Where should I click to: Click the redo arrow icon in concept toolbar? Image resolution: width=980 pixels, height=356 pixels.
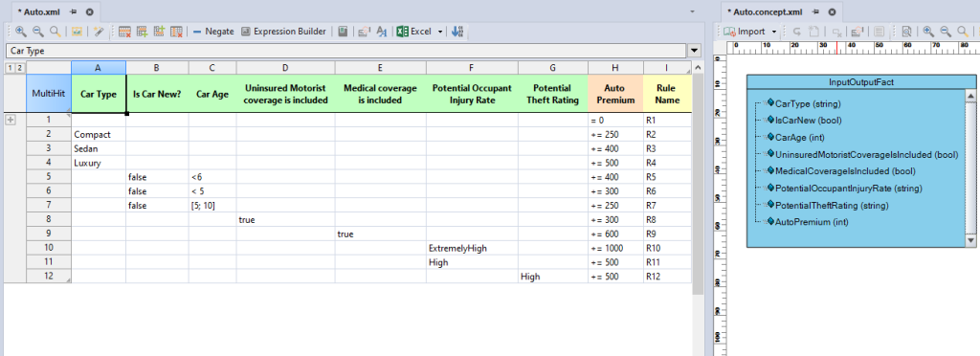[x=797, y=32]
